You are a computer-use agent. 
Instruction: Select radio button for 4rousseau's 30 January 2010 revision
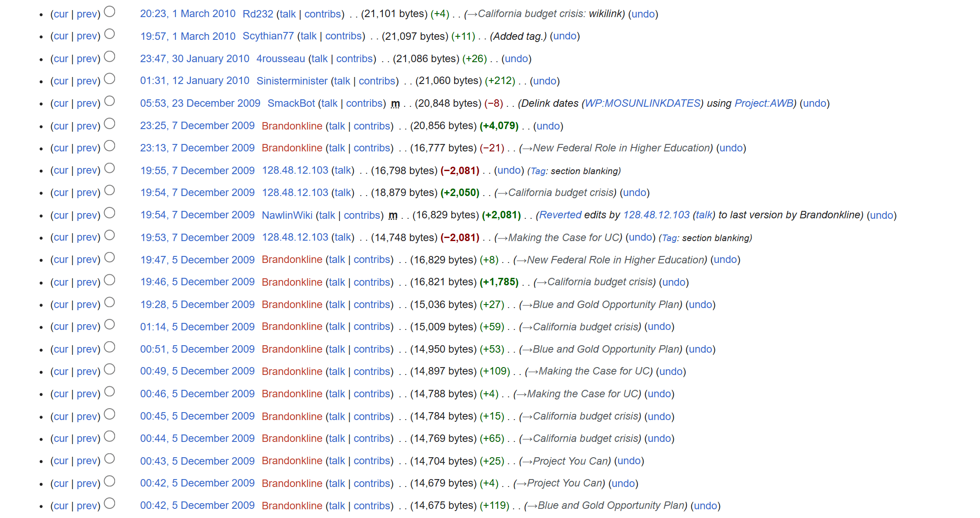pyautogui.click(x=110, y=56)
